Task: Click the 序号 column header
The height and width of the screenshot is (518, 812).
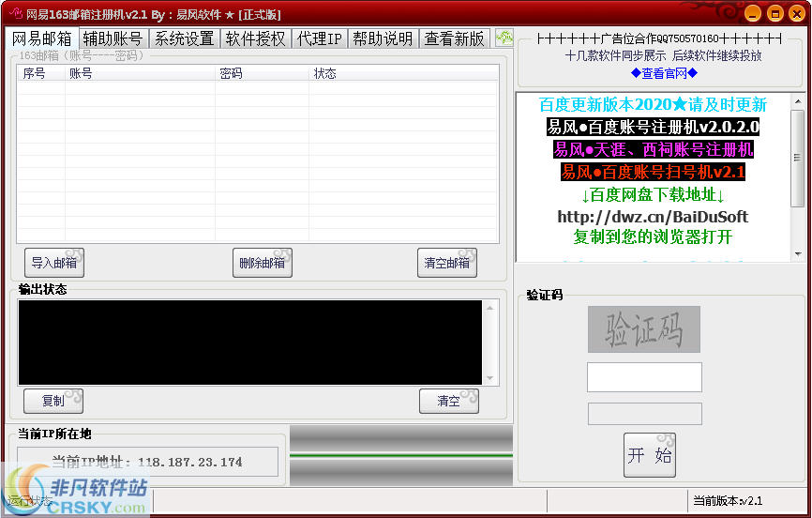Action: [x=40, y=73]
